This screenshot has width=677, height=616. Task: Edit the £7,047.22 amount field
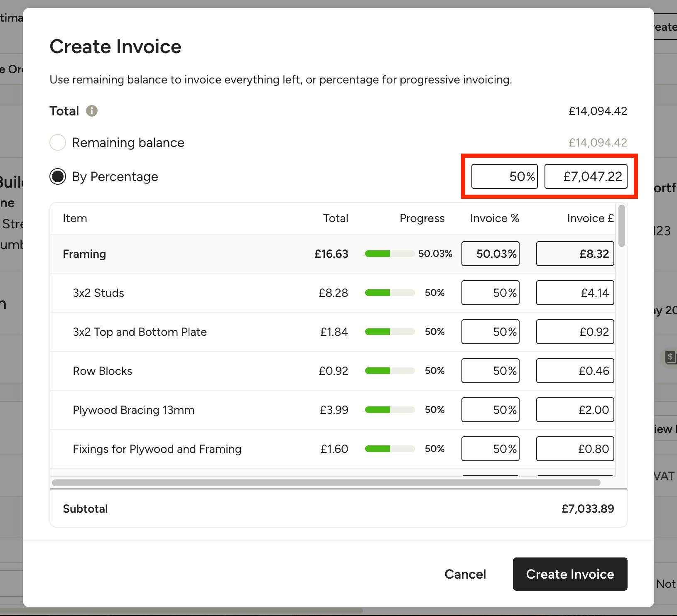pyautogui.click(x=586, y=176)
